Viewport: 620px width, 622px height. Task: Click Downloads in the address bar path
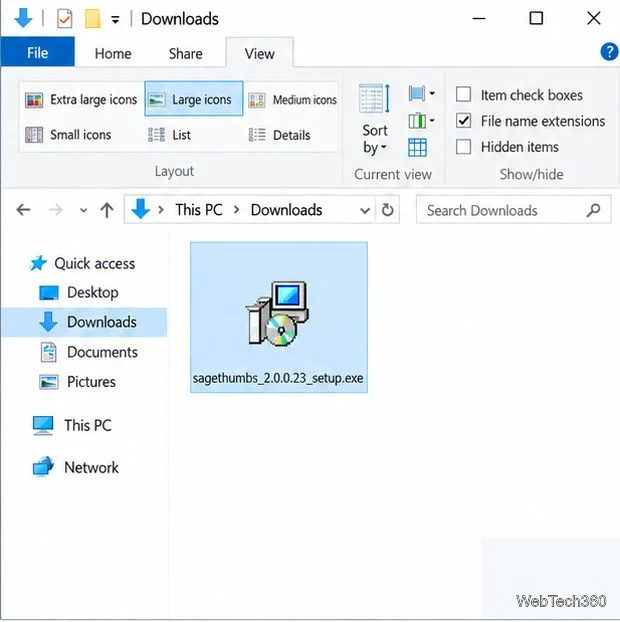point(286,209)
